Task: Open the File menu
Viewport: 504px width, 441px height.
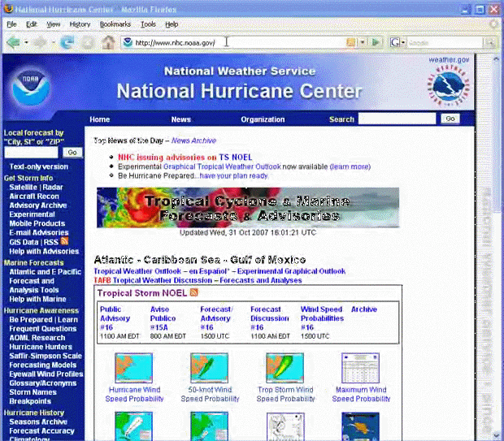Action: (11, 24)
